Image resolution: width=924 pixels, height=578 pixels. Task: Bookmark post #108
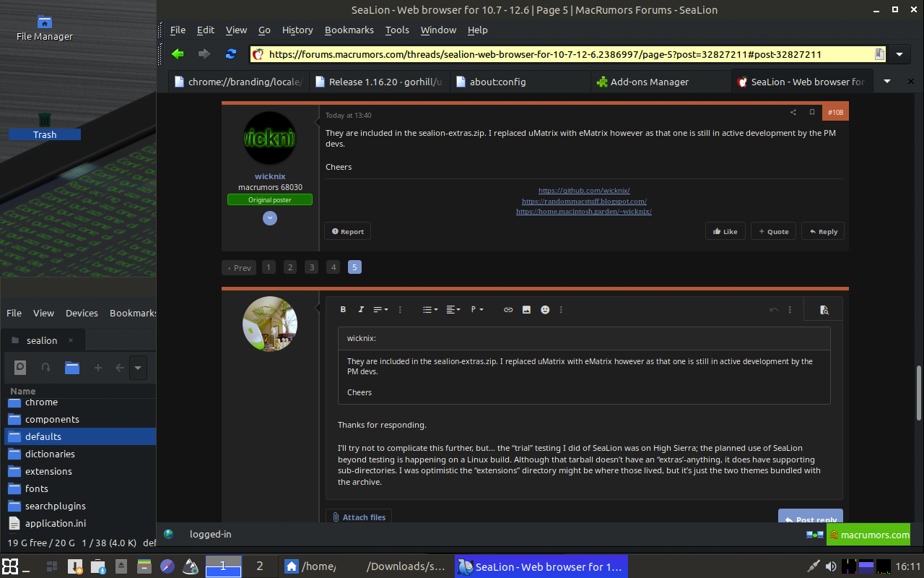(x=812, y=112)
